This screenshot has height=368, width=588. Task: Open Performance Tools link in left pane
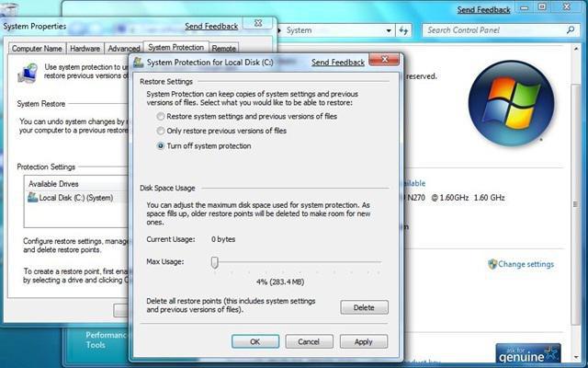[107, 339]
